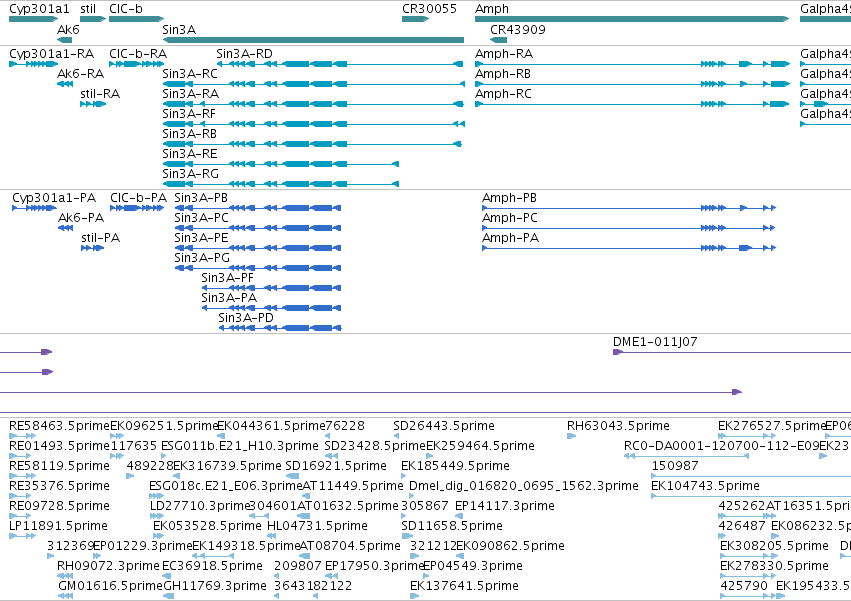Select the long Sin3A gene bar
The image size is (851, 601).
313,40
